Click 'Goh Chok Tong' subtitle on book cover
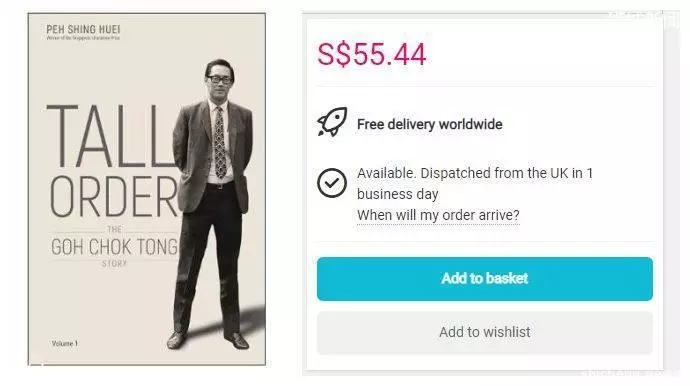This screenshot has height=386, width=690. click(114, 247)
